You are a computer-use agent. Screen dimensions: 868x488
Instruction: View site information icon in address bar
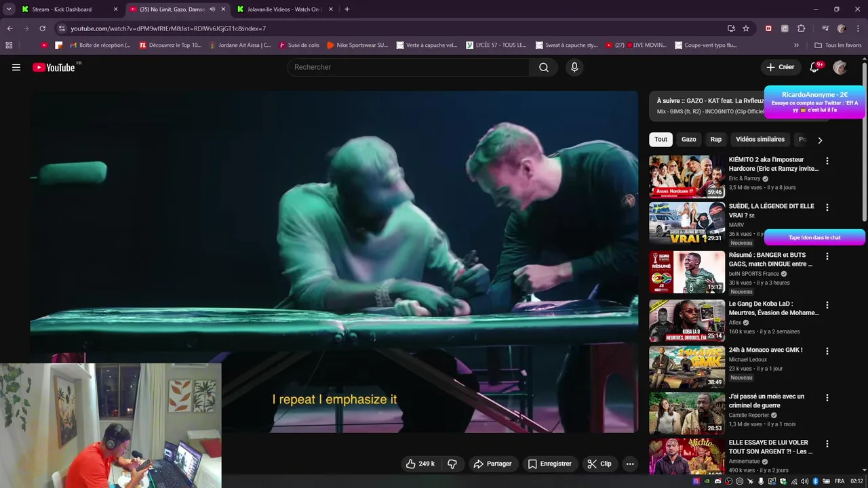62,28
